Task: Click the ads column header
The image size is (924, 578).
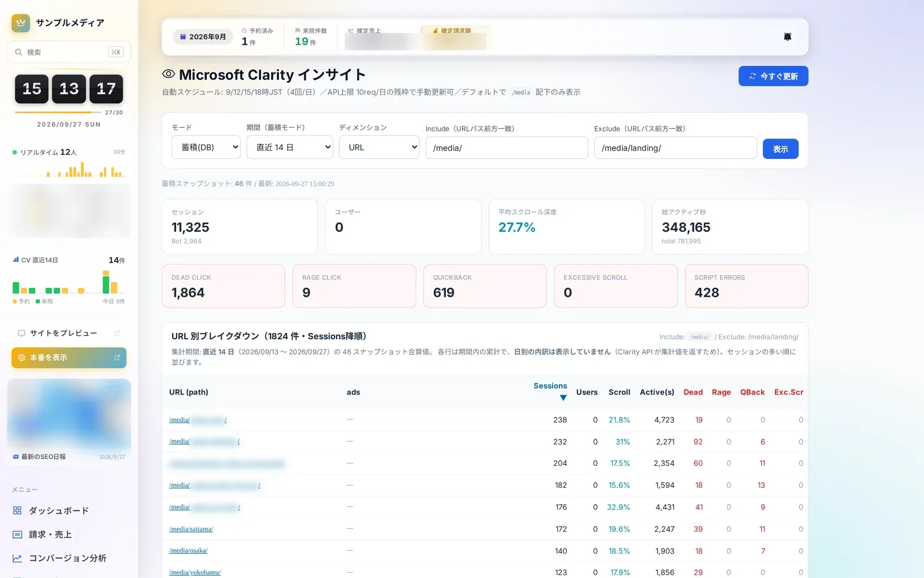Action: click(x=353, y=392)
